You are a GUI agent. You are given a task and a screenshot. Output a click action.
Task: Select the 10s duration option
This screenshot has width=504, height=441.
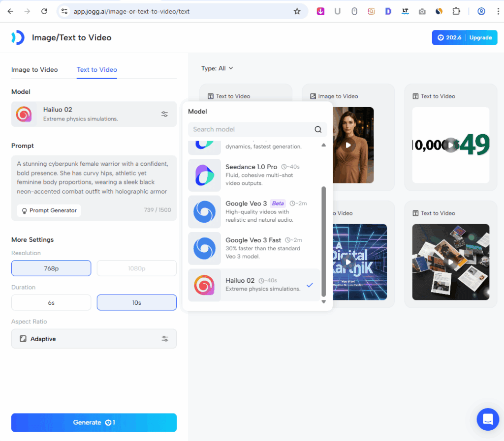(136, 303)
